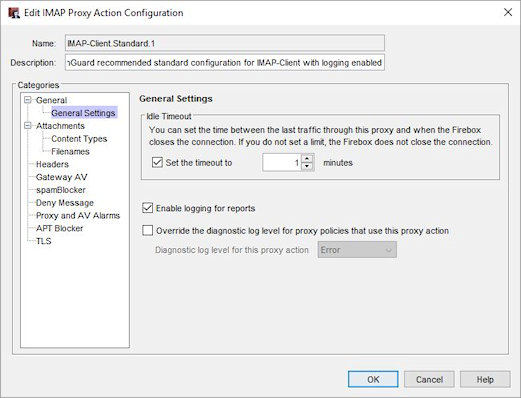This screenshot has height=398, width=521.
Task: Open the APT Blocker category
Action: (59, 228)
